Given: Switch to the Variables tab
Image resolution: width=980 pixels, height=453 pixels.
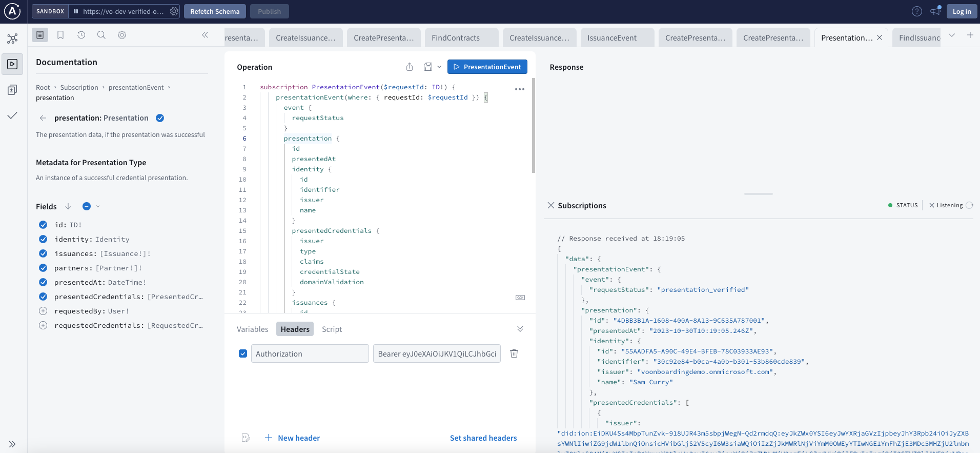Looking at the screenshot, I should (252, 329).
